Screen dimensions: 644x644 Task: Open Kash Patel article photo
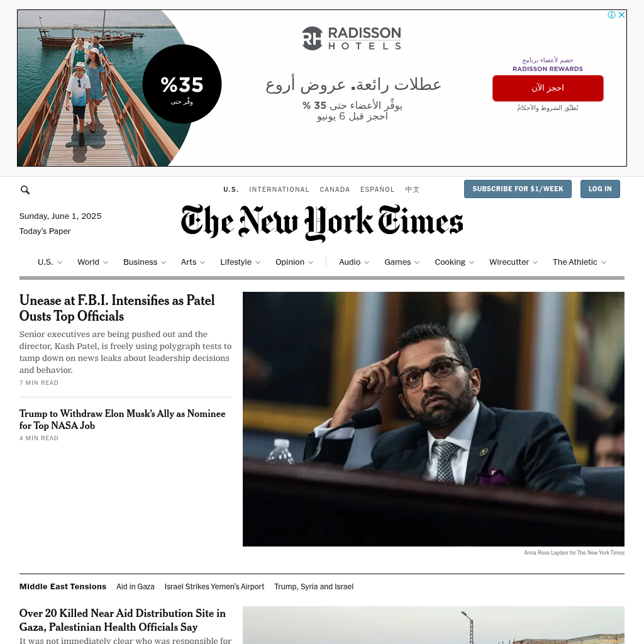point(433,419)
